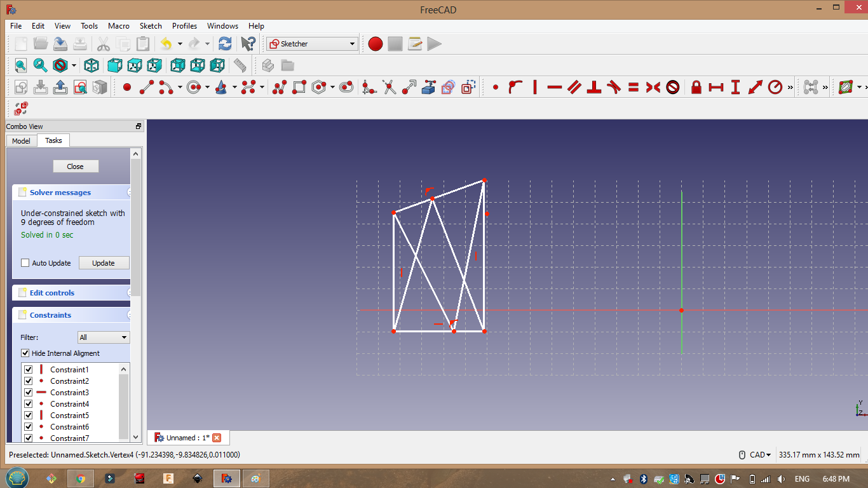Select the create regular polygon tool

(319, 87)
